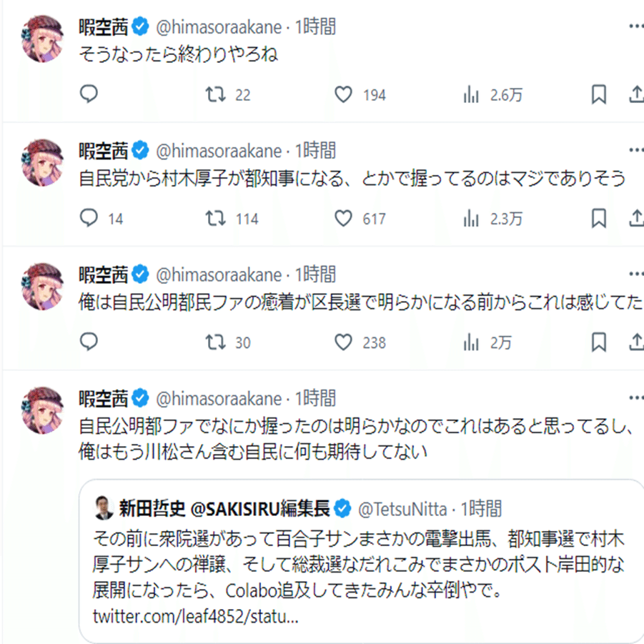This screenshot has width=644, height=644.
Task: Like the tweet with 194 likes
Action: pyautogui.click(x=344, y=95)
